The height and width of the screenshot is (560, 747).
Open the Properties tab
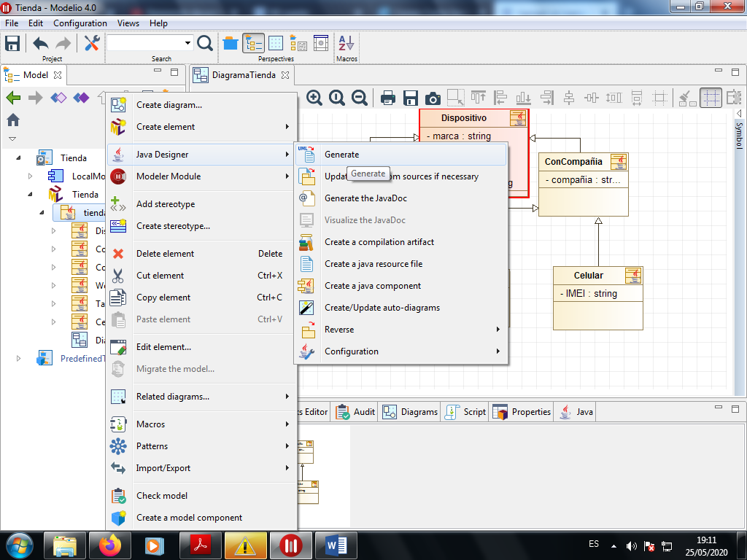[522, 412]
